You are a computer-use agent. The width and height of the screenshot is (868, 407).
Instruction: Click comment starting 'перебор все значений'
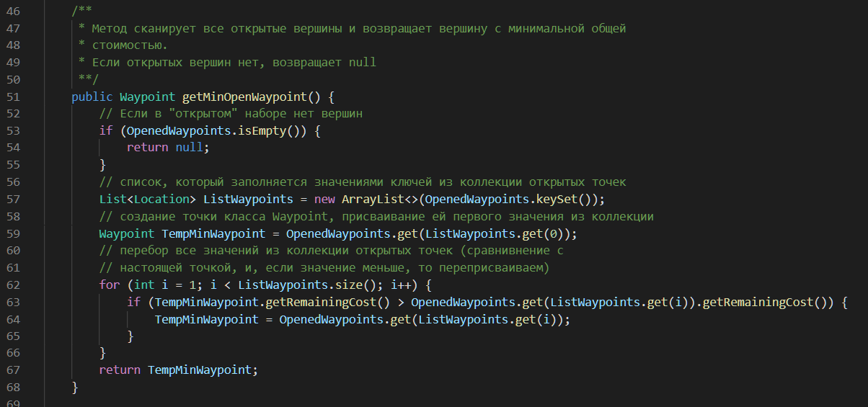(x=332, y=250)
